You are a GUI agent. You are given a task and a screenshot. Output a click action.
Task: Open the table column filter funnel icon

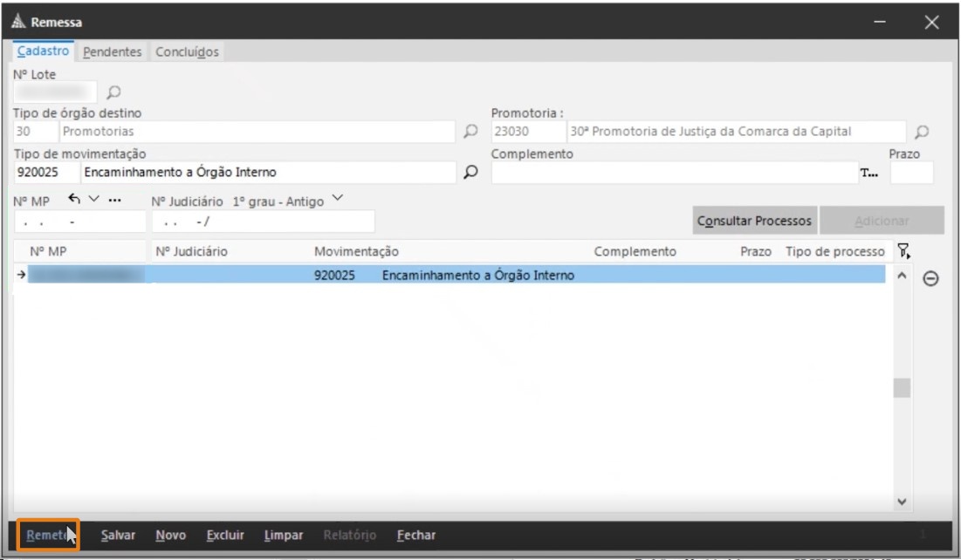[x=904, y=252]
